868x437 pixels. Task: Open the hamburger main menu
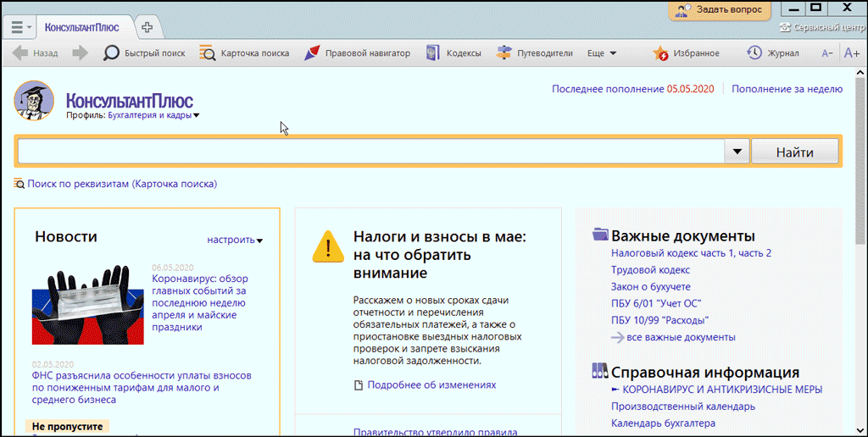coord(21,27)
